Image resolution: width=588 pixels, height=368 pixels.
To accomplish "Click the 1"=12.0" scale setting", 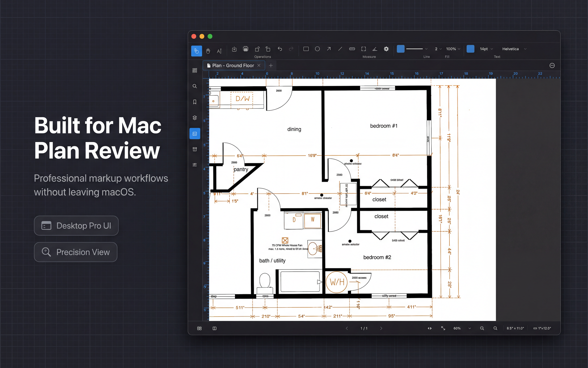I will 542,328.
